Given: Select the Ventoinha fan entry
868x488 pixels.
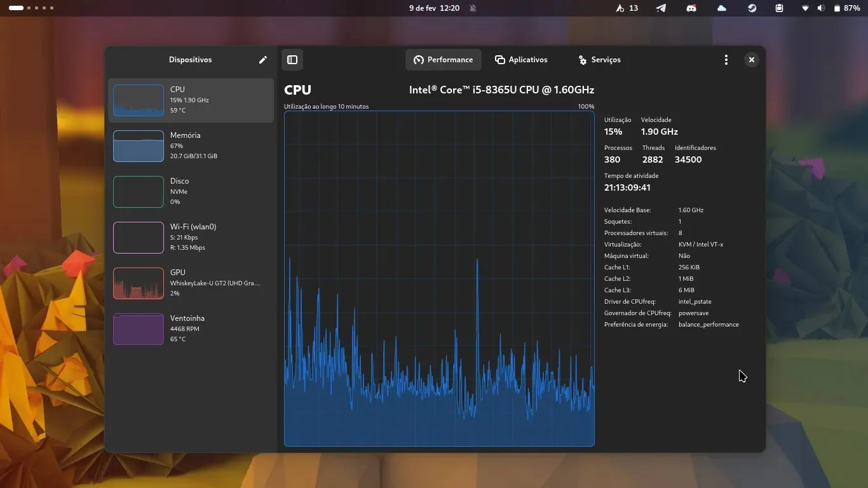Looking at the screenshot, I should [191, 329].
